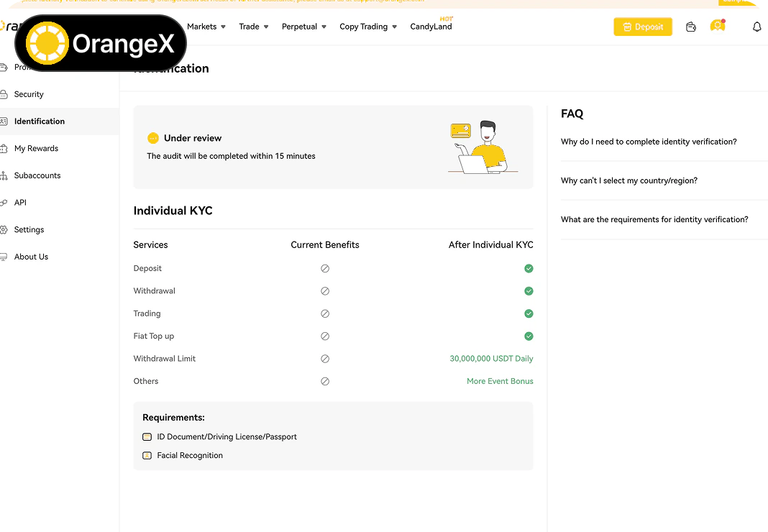Click the person with laptop illustration
768x532 pixels.
coord(483,147)
